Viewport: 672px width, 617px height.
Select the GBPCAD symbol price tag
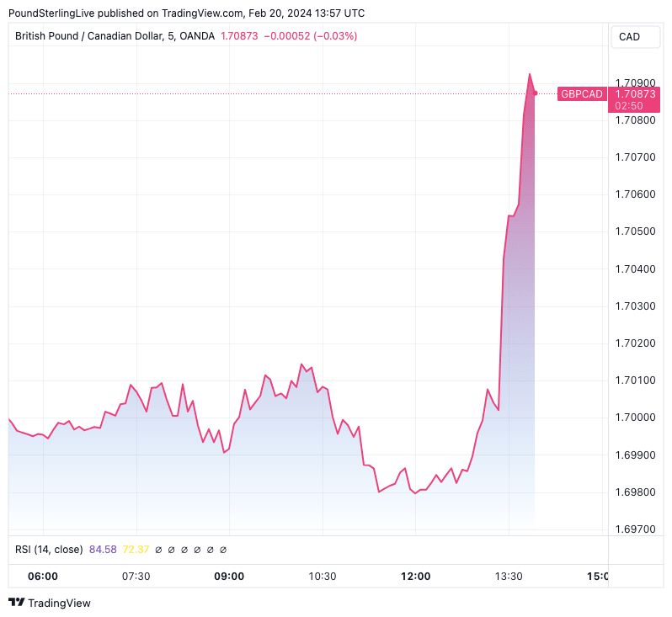(x=582, y=94)
